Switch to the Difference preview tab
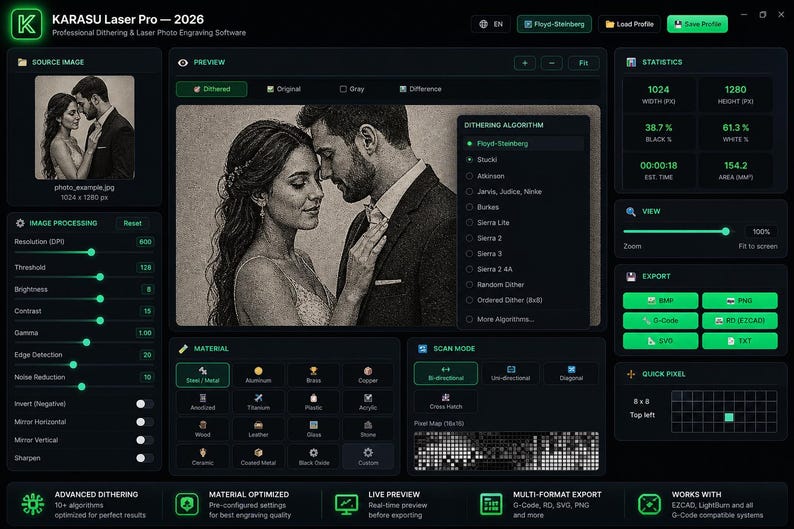 [420, 89]
